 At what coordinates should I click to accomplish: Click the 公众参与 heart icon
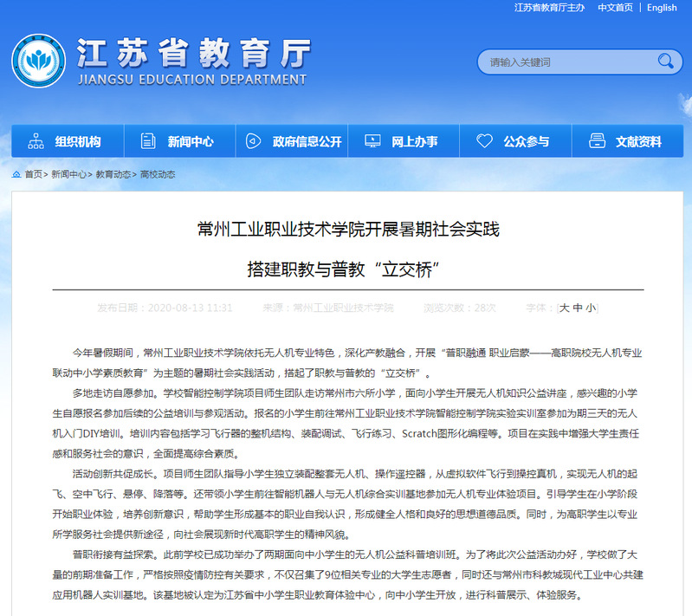484,141
